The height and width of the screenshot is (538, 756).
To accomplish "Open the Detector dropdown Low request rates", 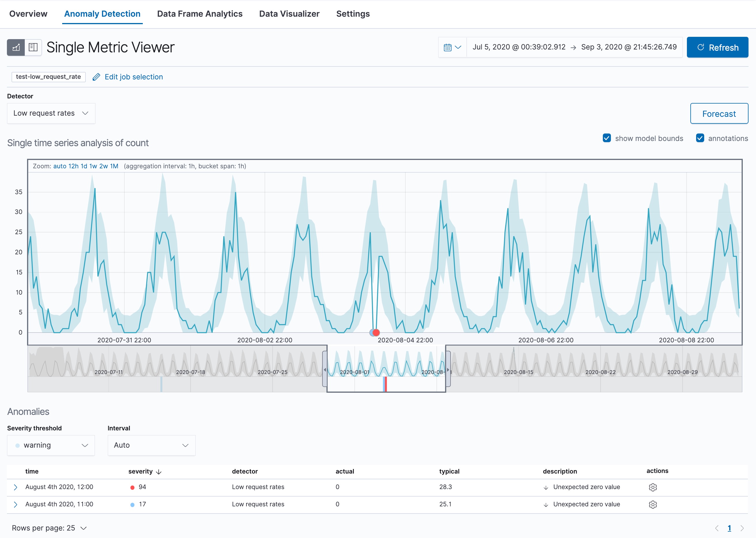I will 51,113.
